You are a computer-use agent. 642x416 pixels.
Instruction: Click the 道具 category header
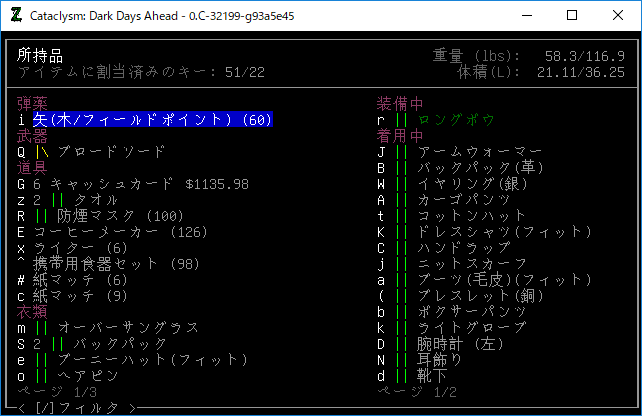point(32,168)
